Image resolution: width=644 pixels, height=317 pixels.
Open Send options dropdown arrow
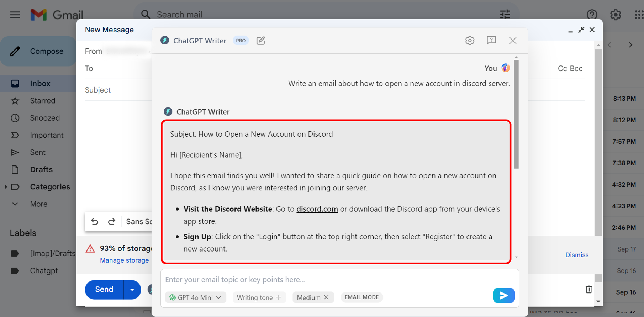coord(132,289)
